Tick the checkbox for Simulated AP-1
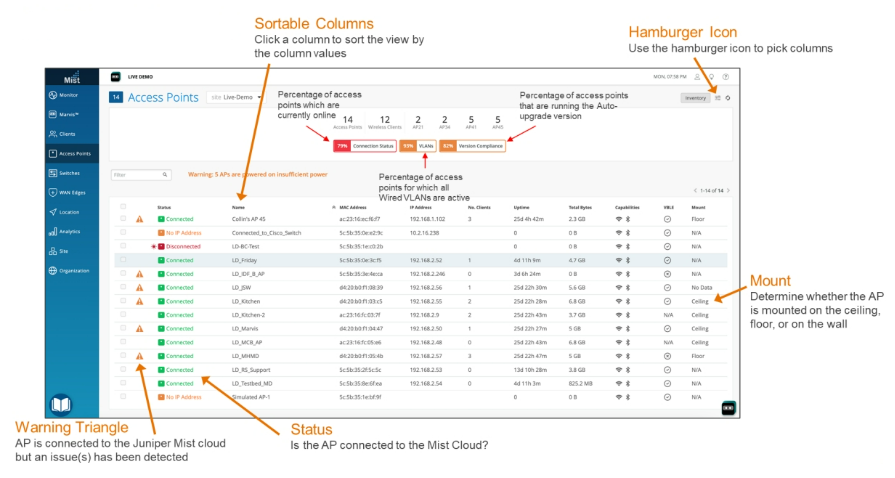The image size is (895, 478). tap(123, 397)
